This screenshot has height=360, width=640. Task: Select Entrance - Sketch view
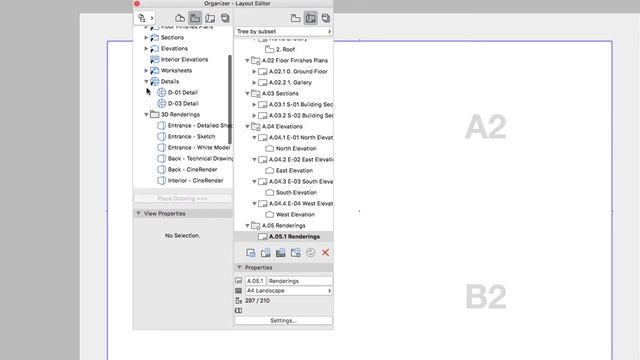(191, 137)
